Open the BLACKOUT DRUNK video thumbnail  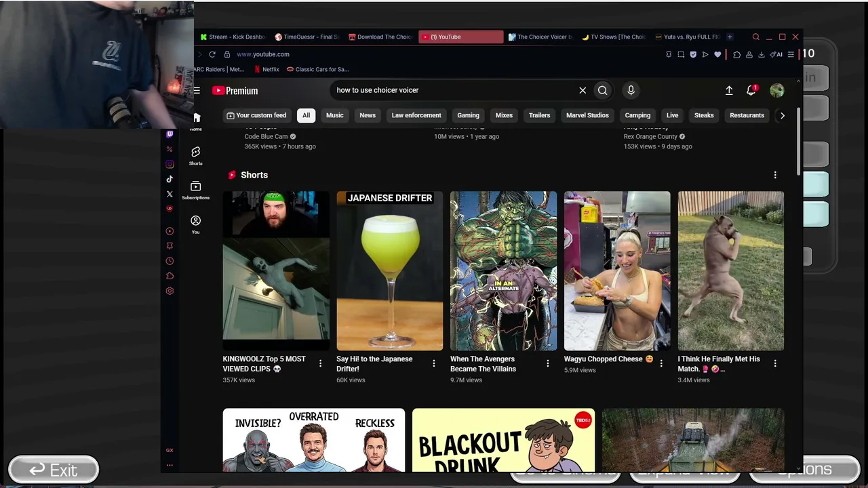tap(503, 440)
